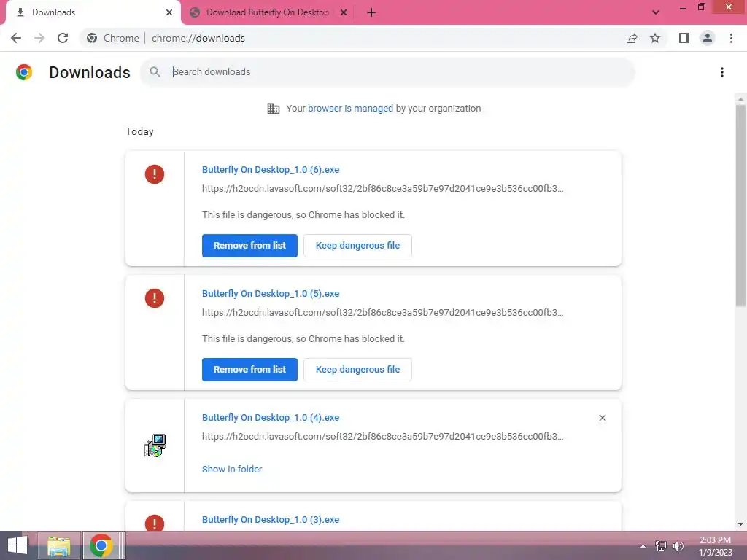The height and width of the screenshot is (560, 747).
Task: Click the 'Today' date heading
Action: 139,131
